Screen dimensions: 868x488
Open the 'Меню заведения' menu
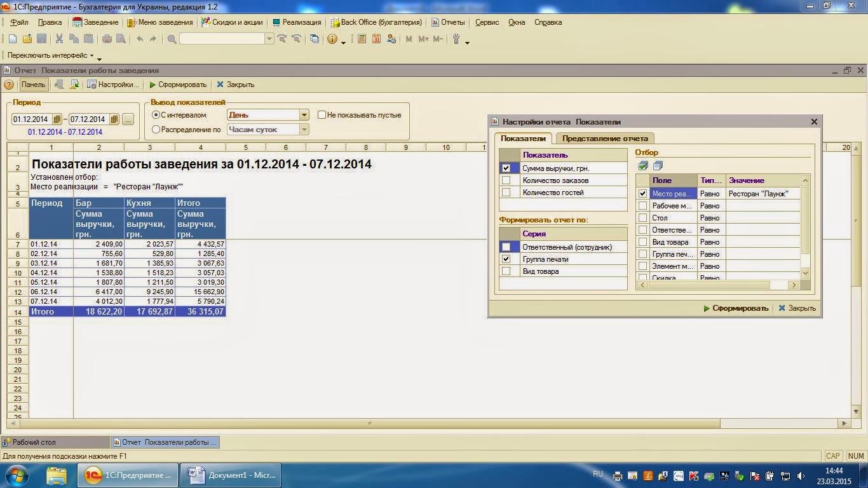[159, 22]
